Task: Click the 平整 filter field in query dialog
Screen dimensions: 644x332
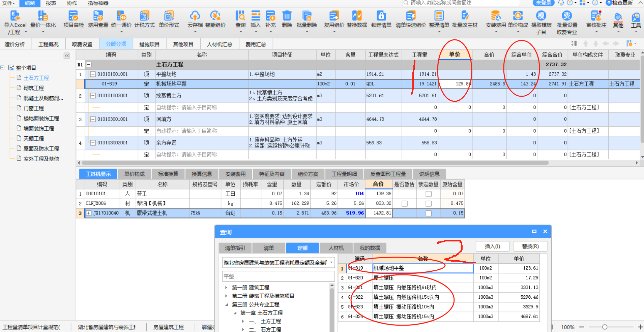Action: pos(279,276)
